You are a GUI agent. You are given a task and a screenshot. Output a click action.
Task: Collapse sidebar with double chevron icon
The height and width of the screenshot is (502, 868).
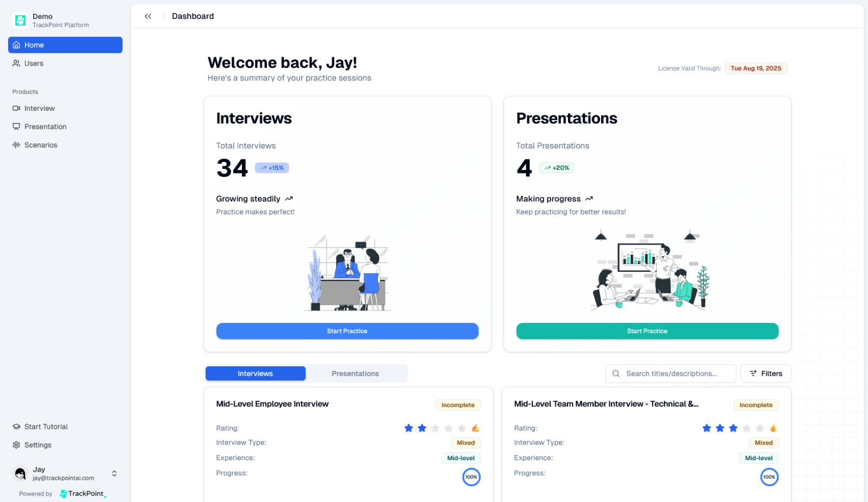[148, 16]
